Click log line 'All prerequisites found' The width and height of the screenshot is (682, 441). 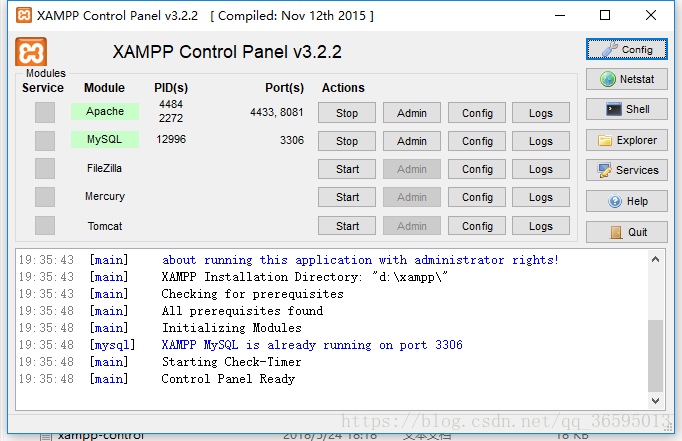(242, 311)
